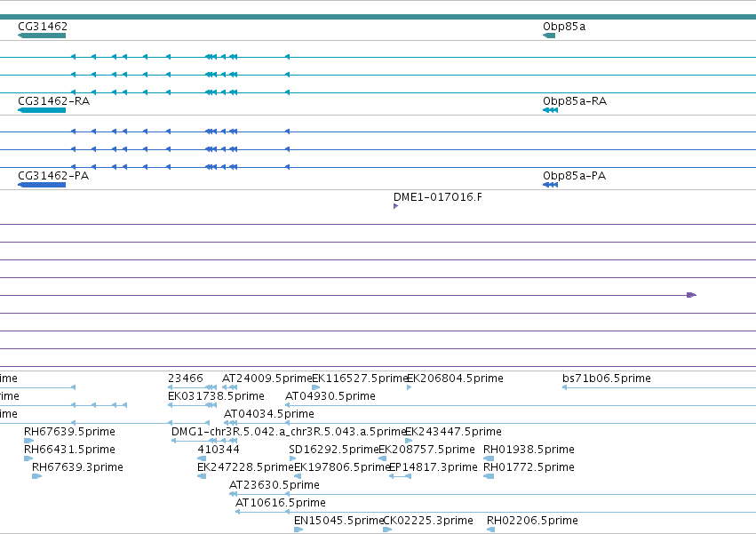This screenshot has width=756, height=534.
Task: Open the AT04930.5prime EST
Action: tap(521, 405)
